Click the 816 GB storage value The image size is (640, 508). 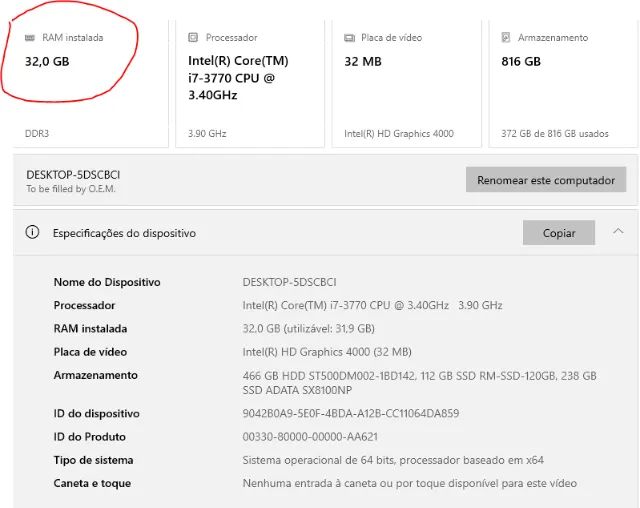tap(521, 62)
